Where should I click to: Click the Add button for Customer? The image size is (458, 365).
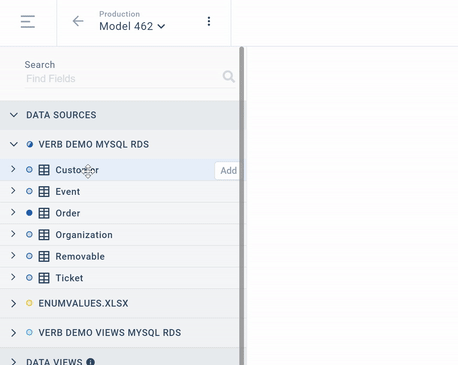[x=228, y=171]
